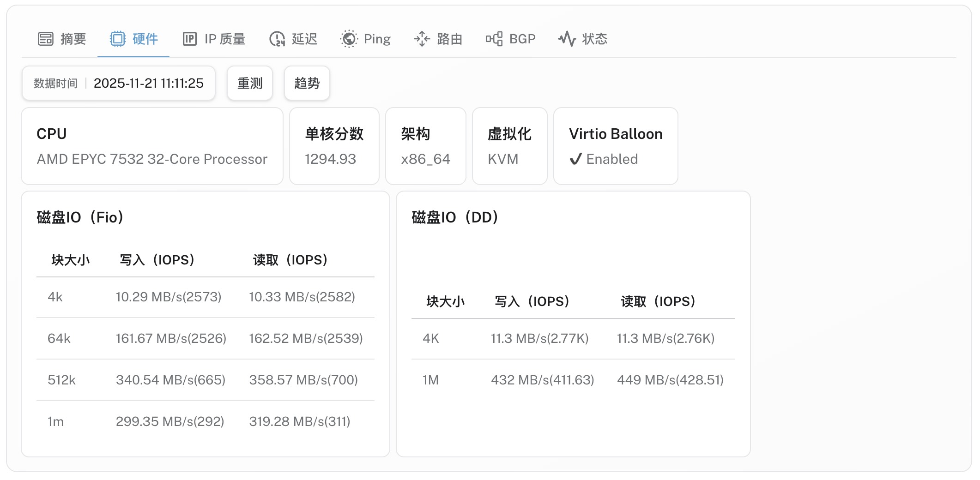980x480 pixels.
Task: Click the Hardware (硬件) chip icon
Action: 117,39
